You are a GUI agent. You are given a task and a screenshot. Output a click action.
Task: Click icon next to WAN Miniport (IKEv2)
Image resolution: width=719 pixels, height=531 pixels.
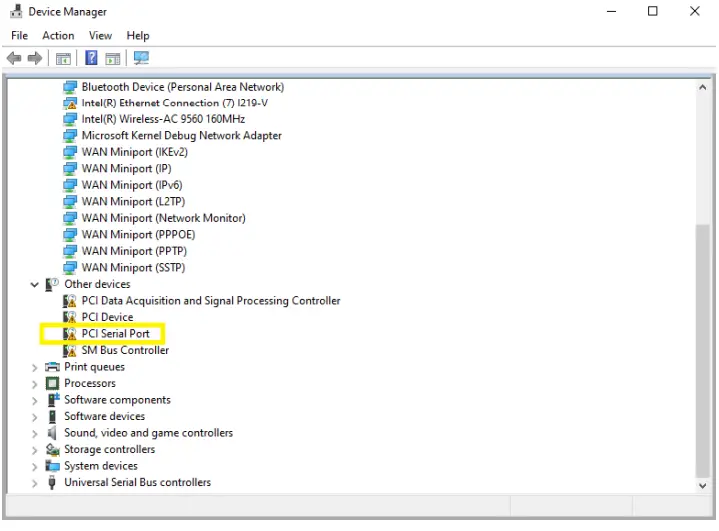pos(70,152)
